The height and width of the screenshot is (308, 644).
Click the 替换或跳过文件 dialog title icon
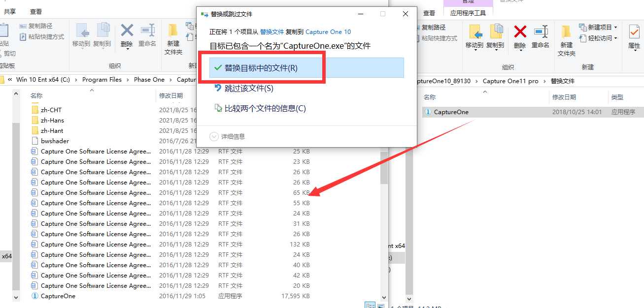coord(204,14)
